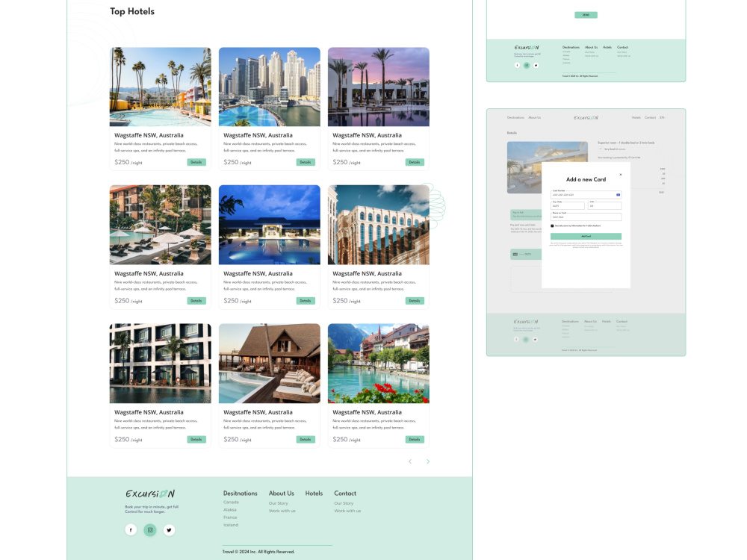
Task: Click the Hotels link in the SEND page footer
Action: pyautogui.click(x=607, y=48)
